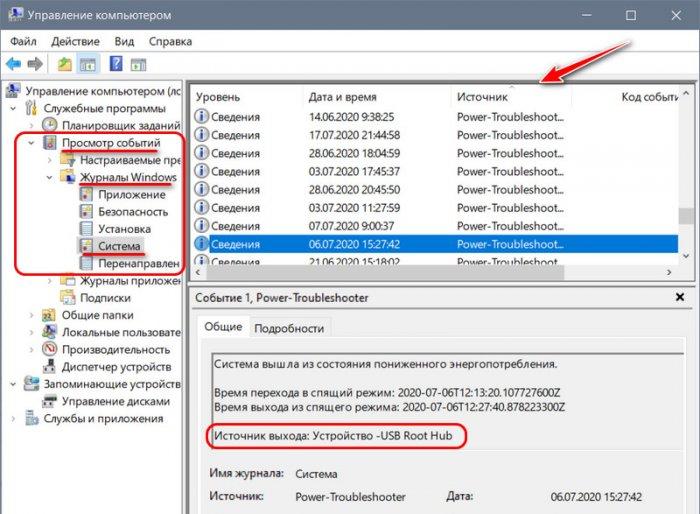Expand the Общие папки node
Image resolution: width=700 pixels, height=514 pixels.
click(32, 315)
